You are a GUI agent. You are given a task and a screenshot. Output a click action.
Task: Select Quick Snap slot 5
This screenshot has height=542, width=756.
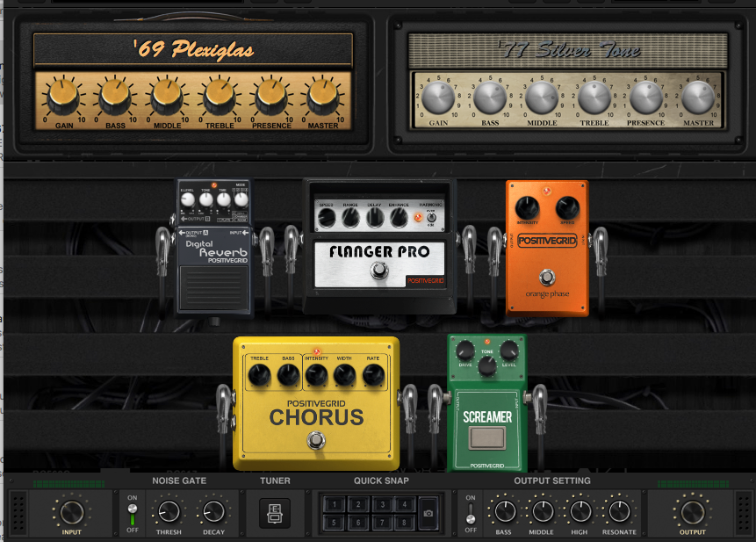click(x=334, y=522)
